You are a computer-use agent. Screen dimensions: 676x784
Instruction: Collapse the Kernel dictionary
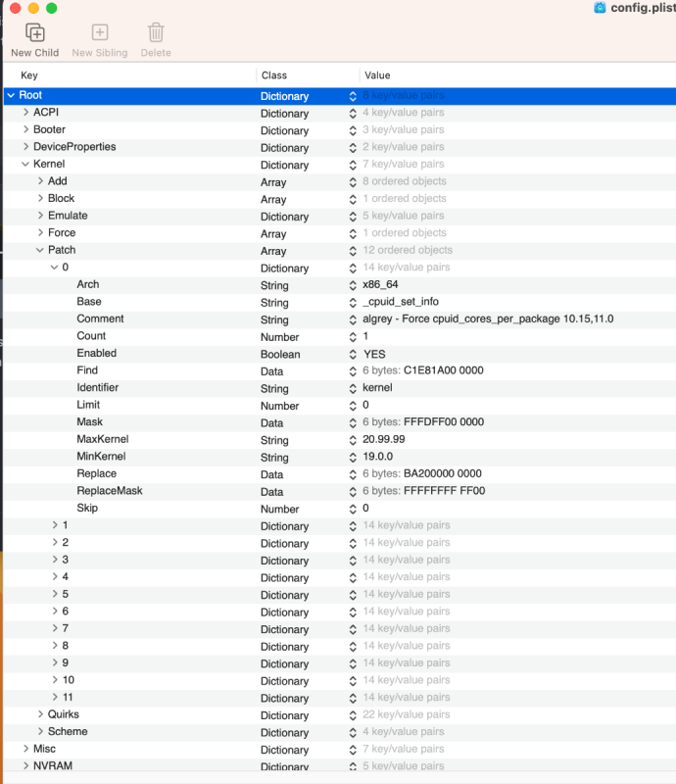(25, 164)
